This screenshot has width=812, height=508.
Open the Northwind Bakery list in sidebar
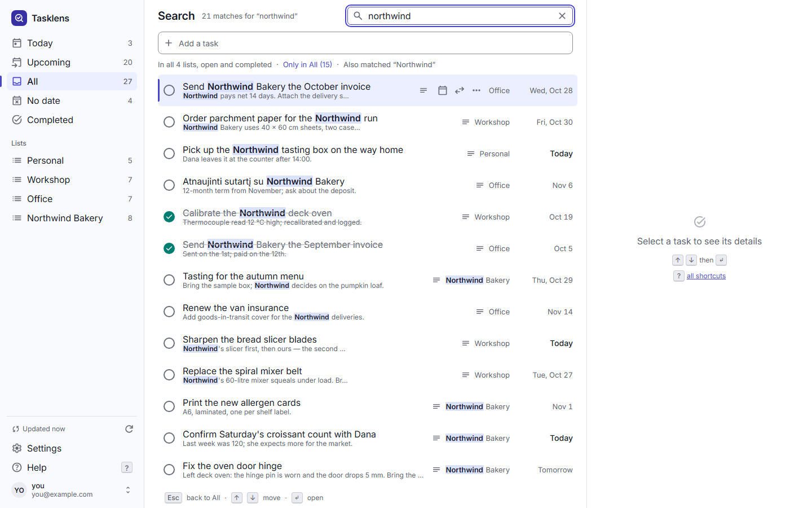72,218
